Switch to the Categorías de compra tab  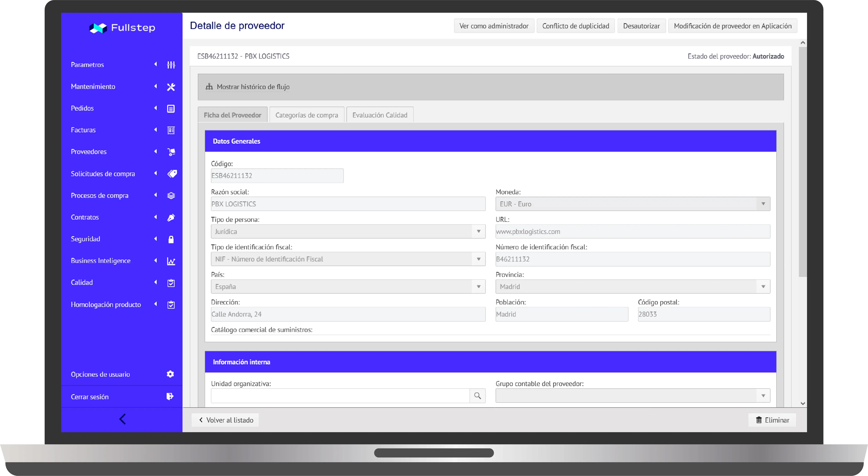(307, 115)
